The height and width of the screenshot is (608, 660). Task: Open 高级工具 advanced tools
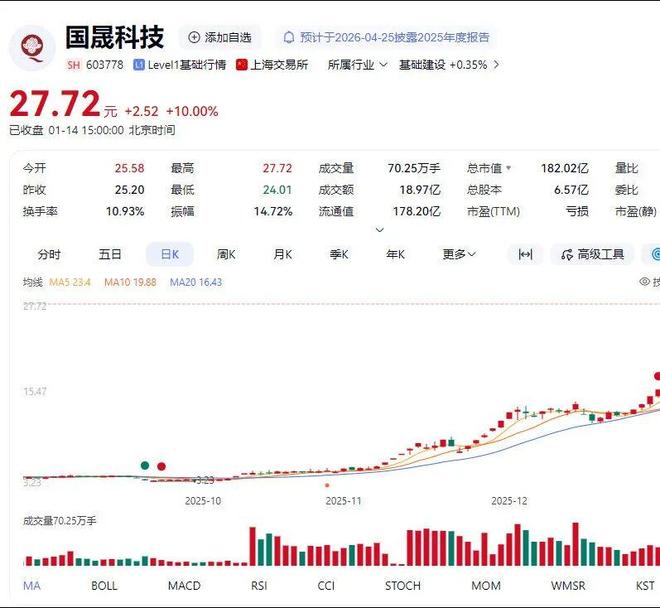click(x=592, y=254)
